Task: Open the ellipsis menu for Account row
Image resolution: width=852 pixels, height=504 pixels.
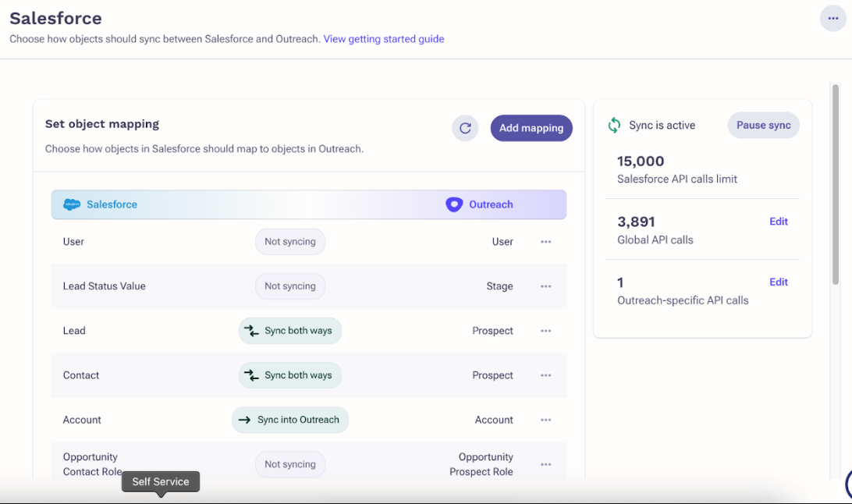Action: pos(545,420)
